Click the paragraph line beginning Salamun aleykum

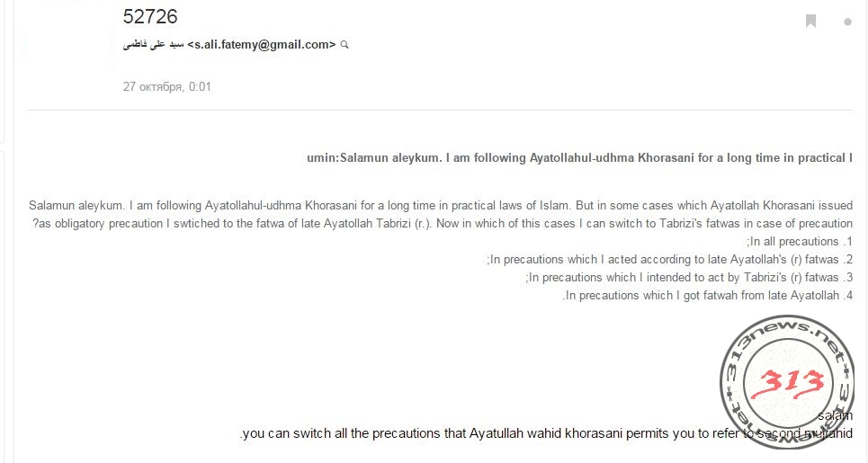point(441,206)
